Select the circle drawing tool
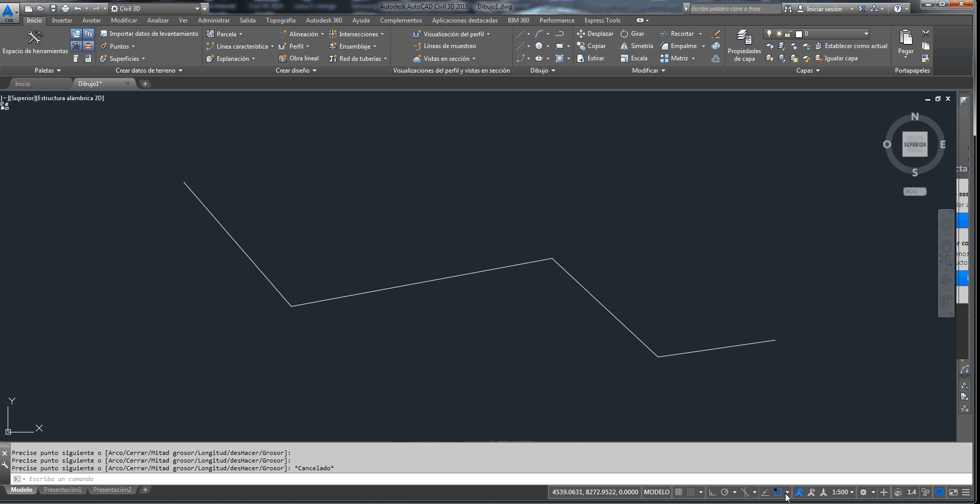Image resolution: width=980 pixels, height=504 pixels. [x=539, y=46]
